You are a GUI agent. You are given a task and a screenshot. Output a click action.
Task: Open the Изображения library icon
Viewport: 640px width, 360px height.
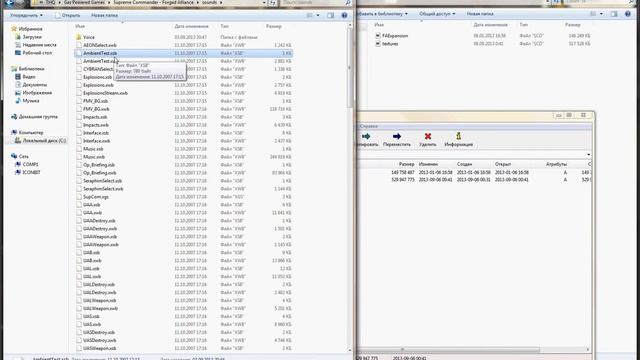pyautogui.click(x=18, y=93)
